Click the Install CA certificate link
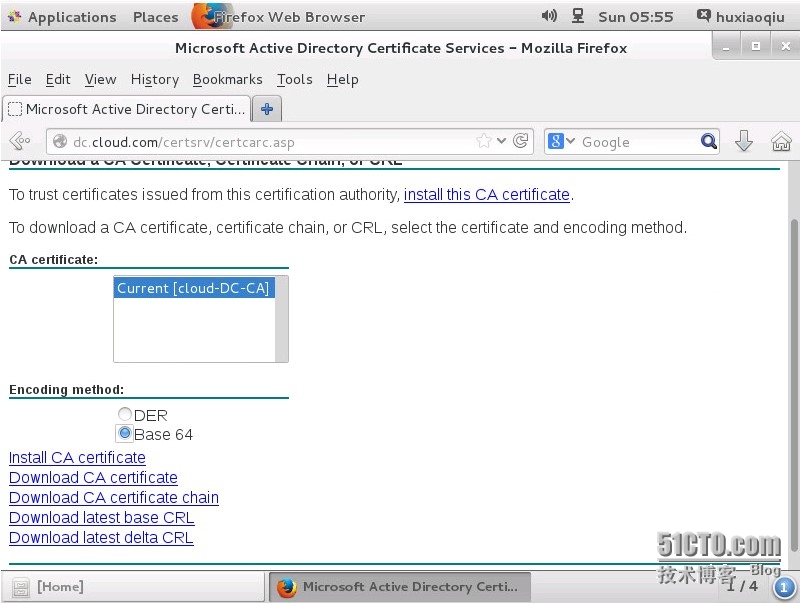 [77, 458]
